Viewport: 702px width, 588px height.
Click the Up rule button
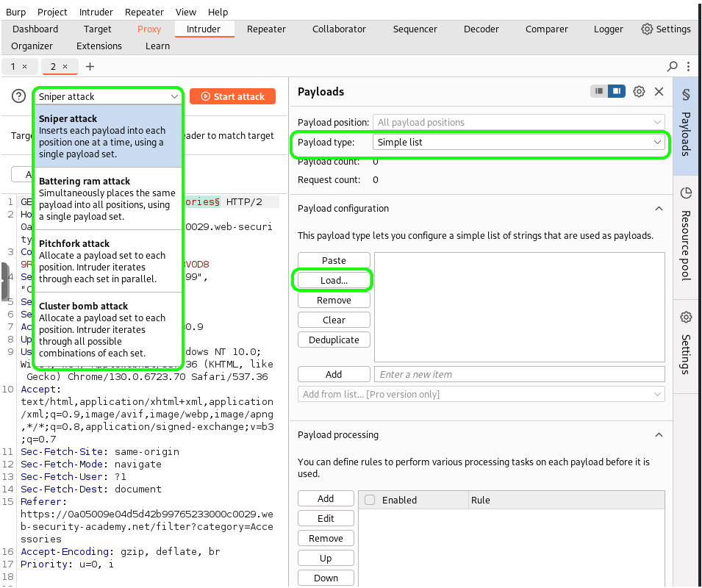[326, 558]
